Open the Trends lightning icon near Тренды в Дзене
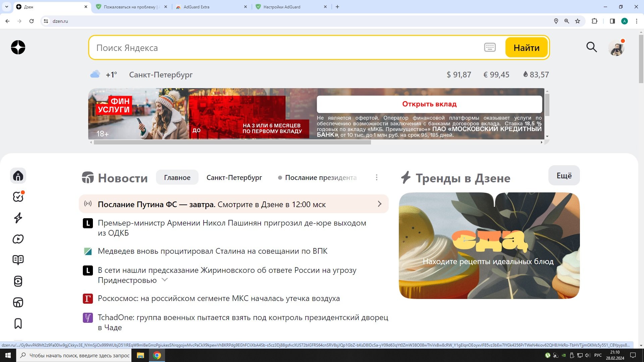Image resolution: width=644 pixels, height=362 pixels. [x=406, y=178]
